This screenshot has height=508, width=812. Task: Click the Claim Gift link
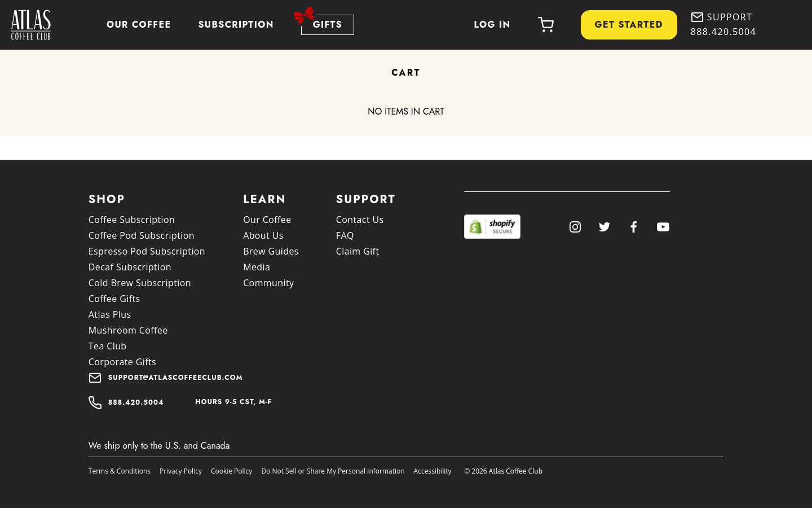click(358, 251)
